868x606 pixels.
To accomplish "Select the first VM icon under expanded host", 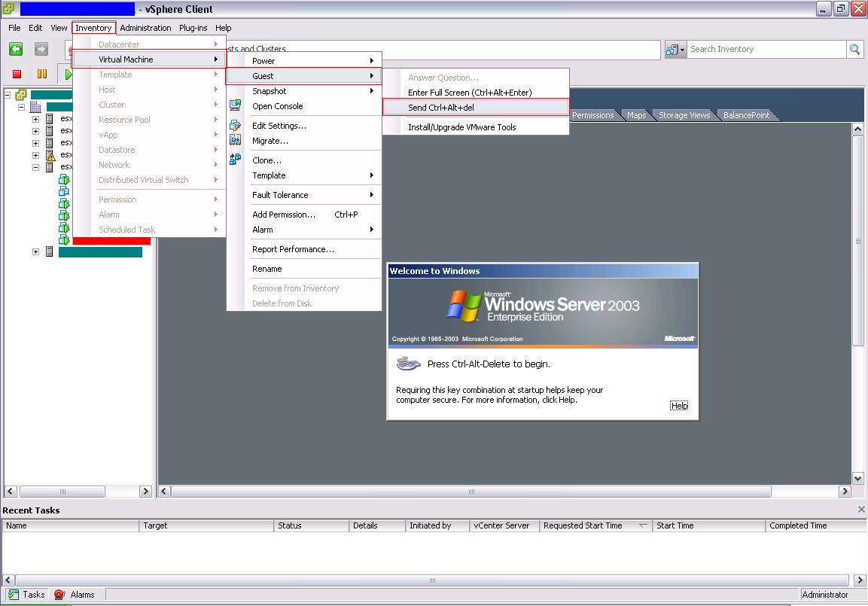I will point(64,179).
